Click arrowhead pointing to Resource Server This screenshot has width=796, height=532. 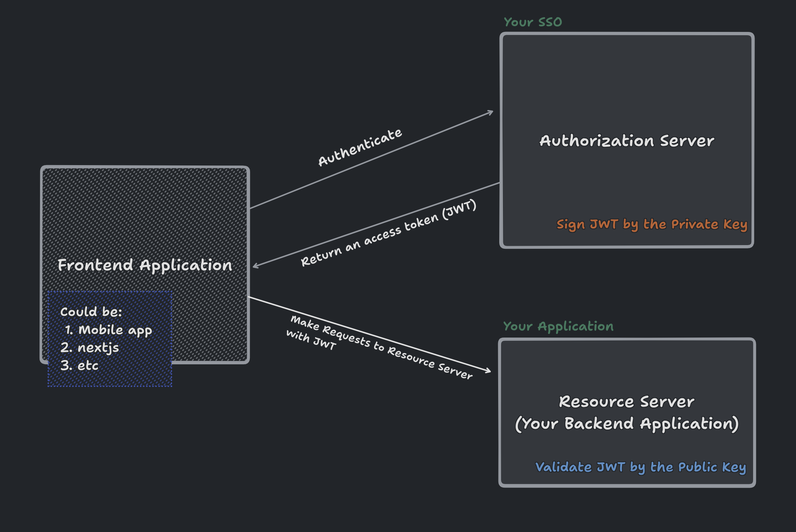coord(489,371)
